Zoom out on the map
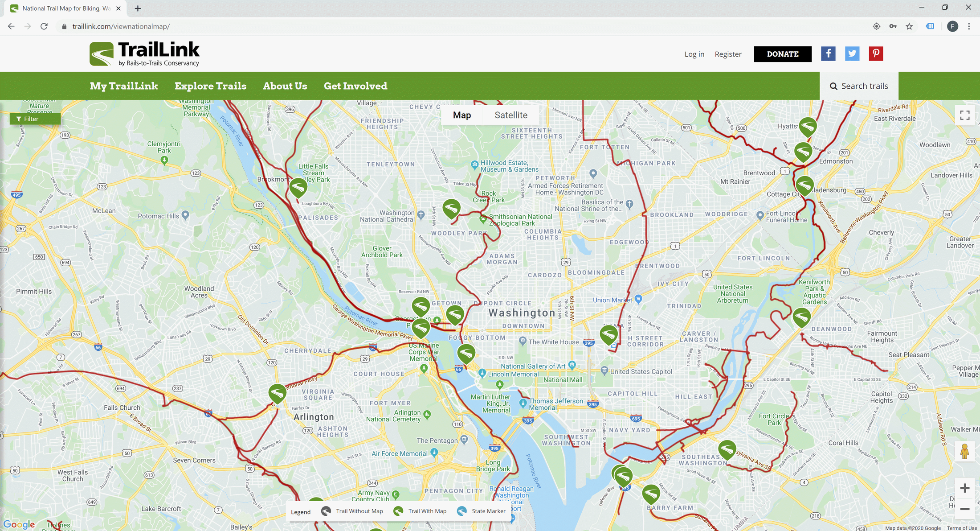 [965, 509]
